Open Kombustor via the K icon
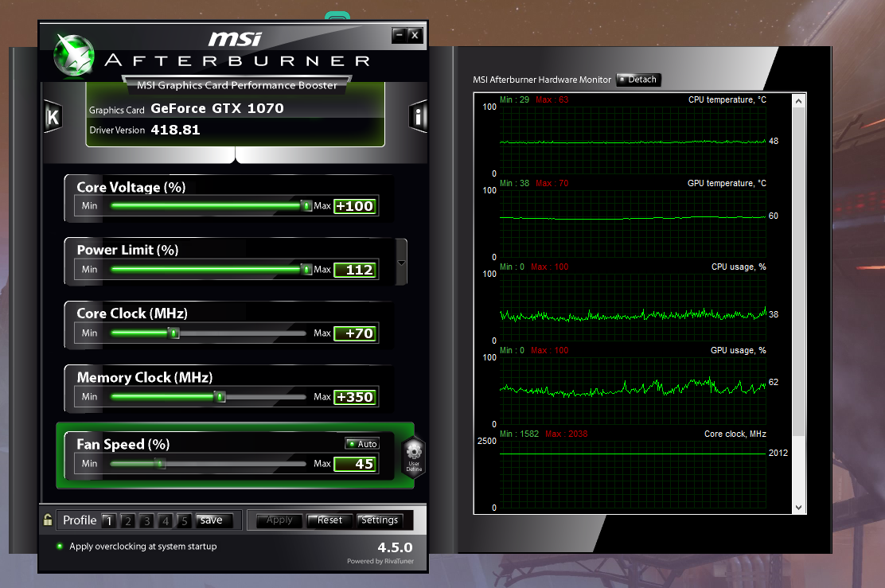 [53, 117]
